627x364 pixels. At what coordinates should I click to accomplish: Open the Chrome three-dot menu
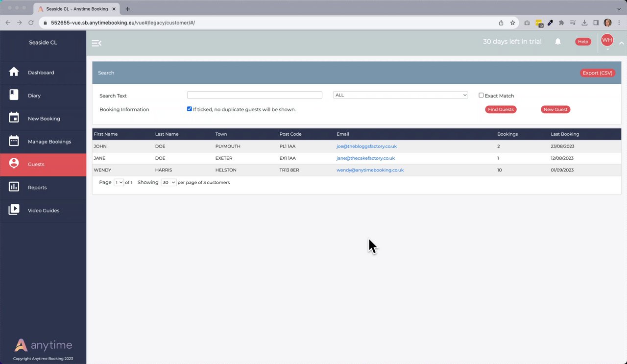(x=619, y=23)
